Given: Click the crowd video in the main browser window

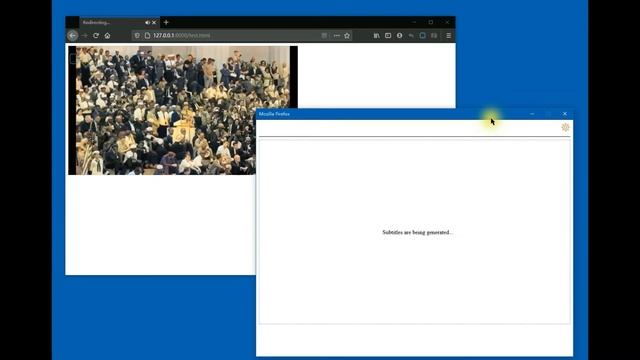Looking at the screenshot, I should coord(183,110).
